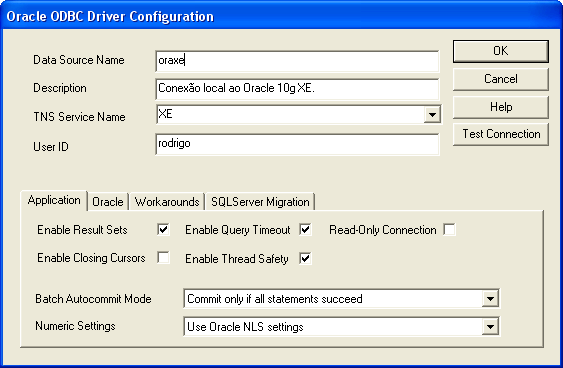The width and height of the screenshot is (563, 368).
Task: Open the SQLServer Migration tab
Action: coord(260,202)
